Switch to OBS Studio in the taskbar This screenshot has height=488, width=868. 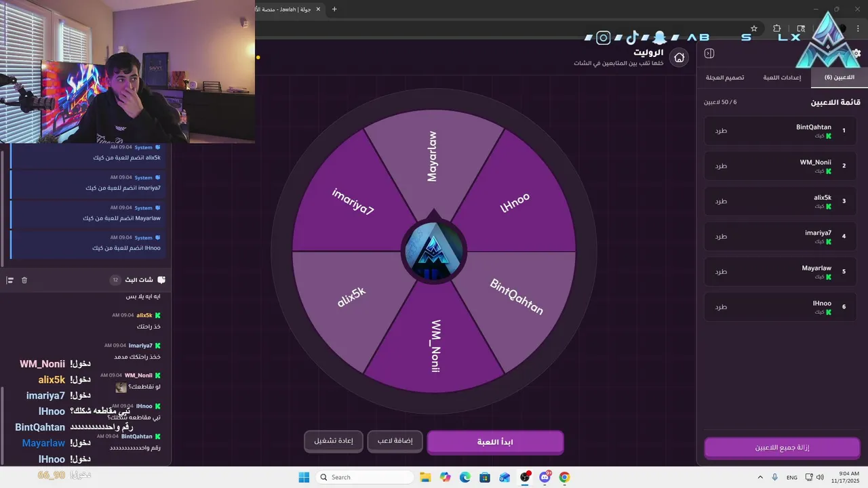click(x=525, y=477)
